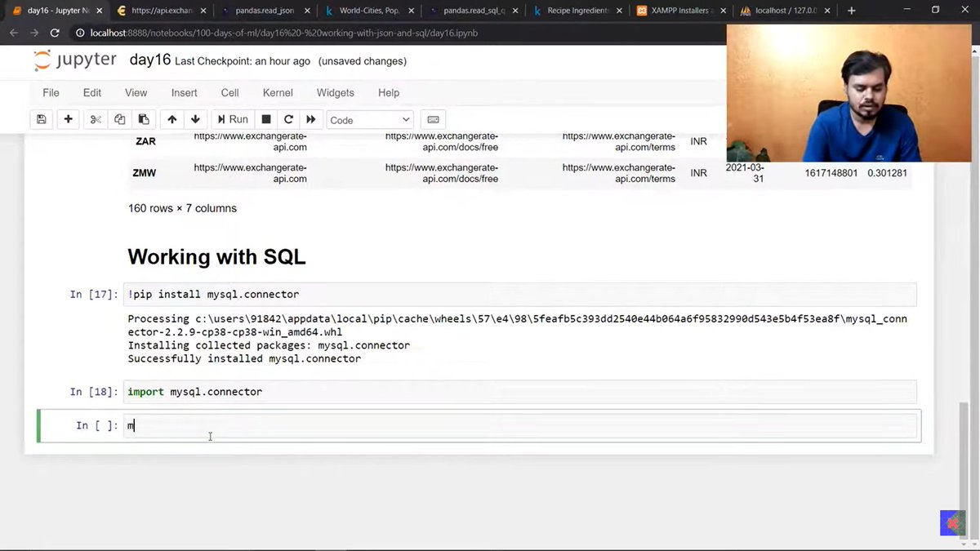Screen dimensions: 980x551
Task: Switch to the Recipe Ingredients browser tab
Action: click(577, 11)
